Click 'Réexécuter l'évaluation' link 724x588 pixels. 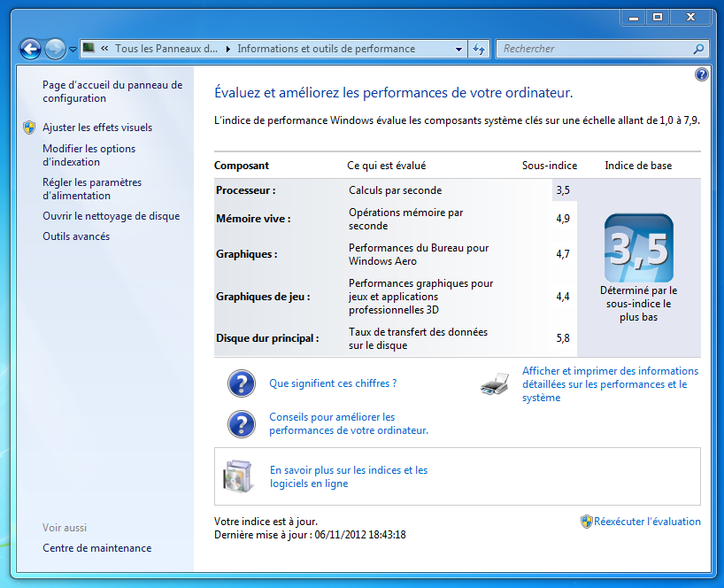coord(647,522)
